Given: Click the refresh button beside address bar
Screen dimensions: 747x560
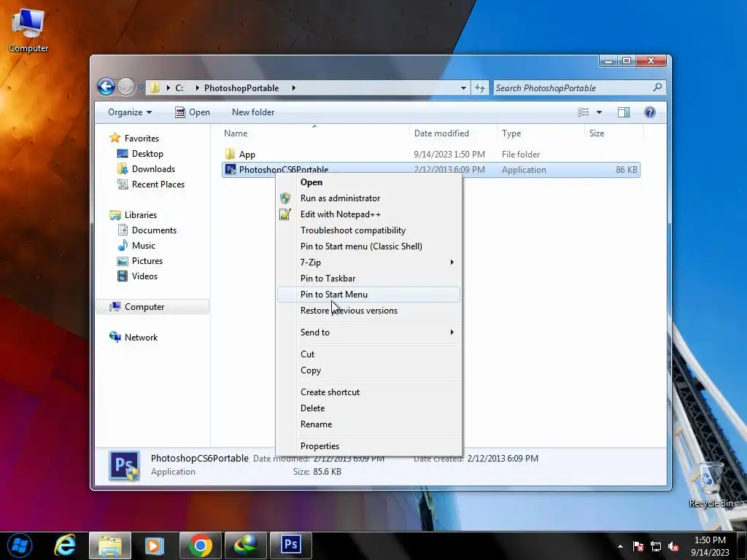Looking at the screenshot, I should click(x=480, y=87).
